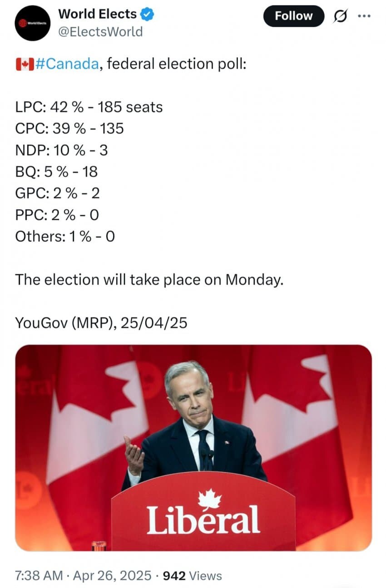Click the Grok slashed-circle icon
The height and width of the screenshot is (588, 386).
click(339, 16)
